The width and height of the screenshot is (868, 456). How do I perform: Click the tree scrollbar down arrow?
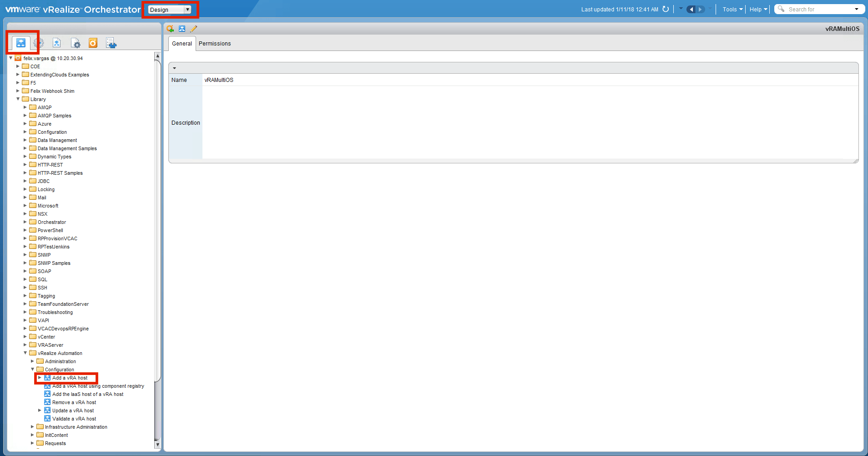pos(157,445)
